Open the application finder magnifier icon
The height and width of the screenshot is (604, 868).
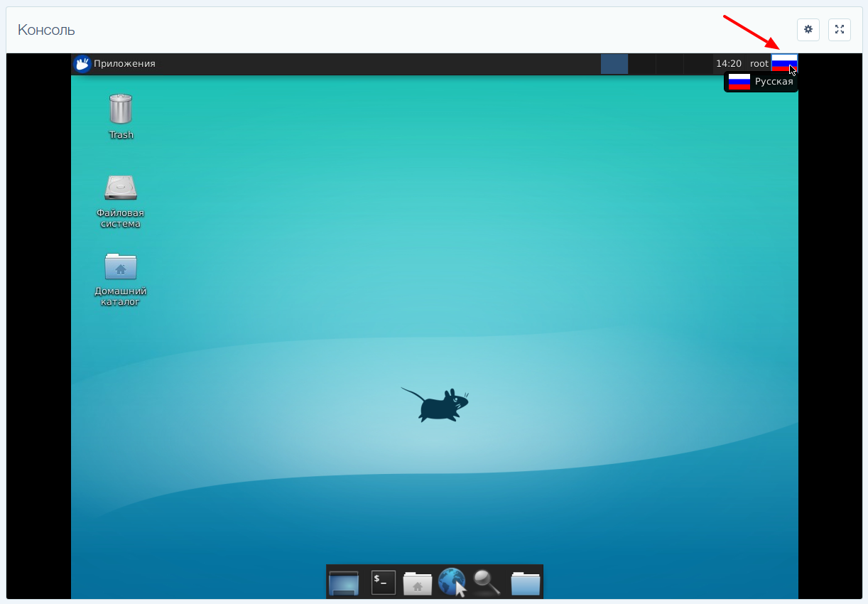487,583
